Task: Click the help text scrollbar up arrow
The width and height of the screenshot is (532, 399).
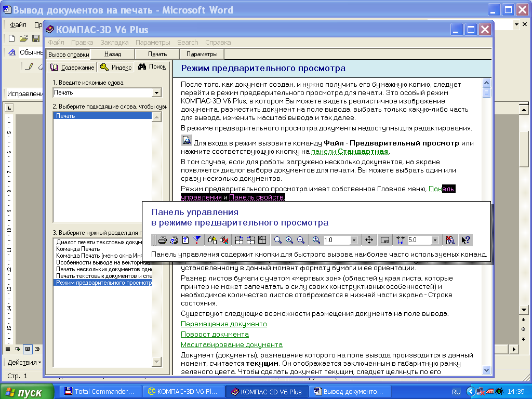Action: pos(486,83)
